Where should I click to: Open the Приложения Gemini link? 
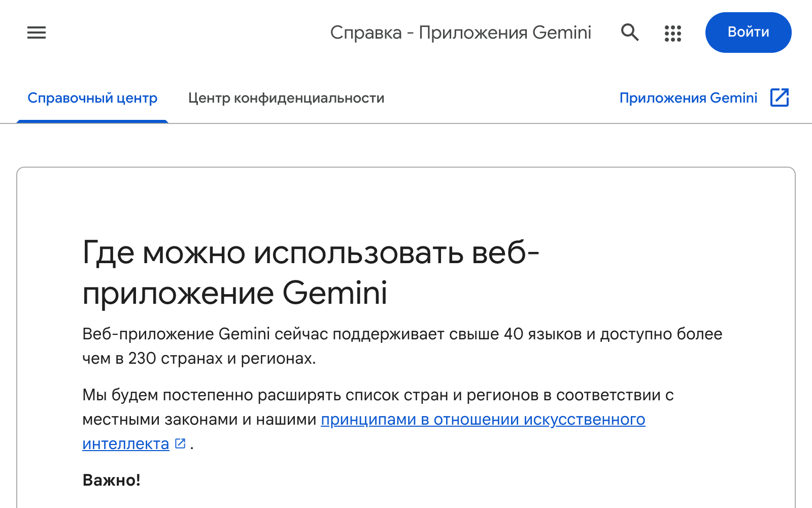coord(688,98)
